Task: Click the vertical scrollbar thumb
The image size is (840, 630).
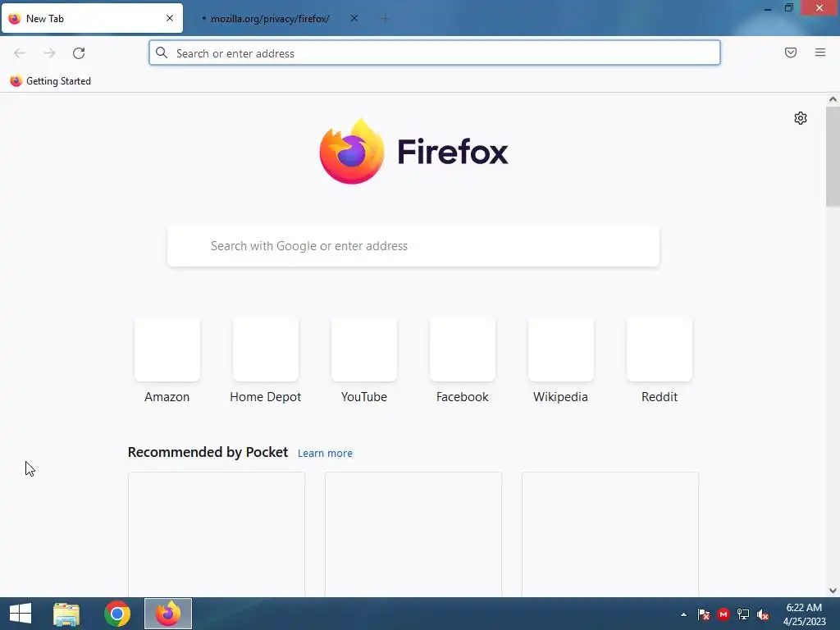Action: coord(833,157)
